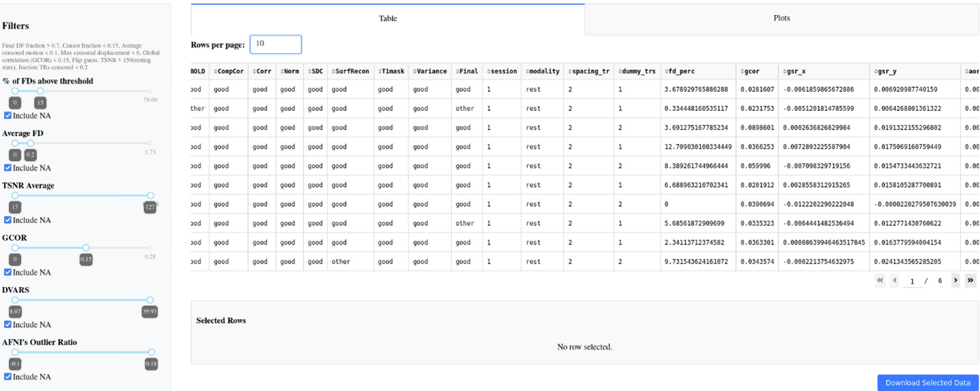Click the SDC column sort icon
The width and height of the screenshot is (980, 391).
(x=310, y=71)
